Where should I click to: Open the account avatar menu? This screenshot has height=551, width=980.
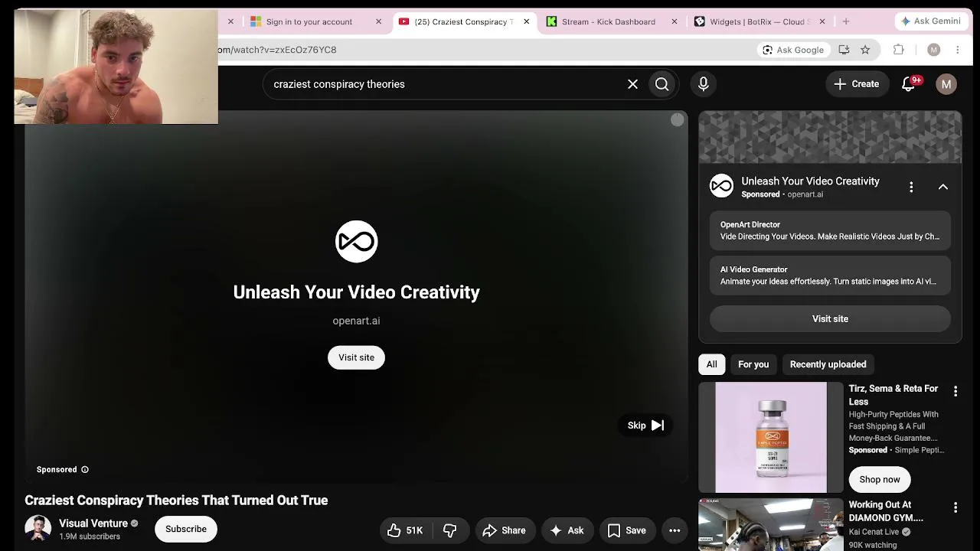click(946, 84)
